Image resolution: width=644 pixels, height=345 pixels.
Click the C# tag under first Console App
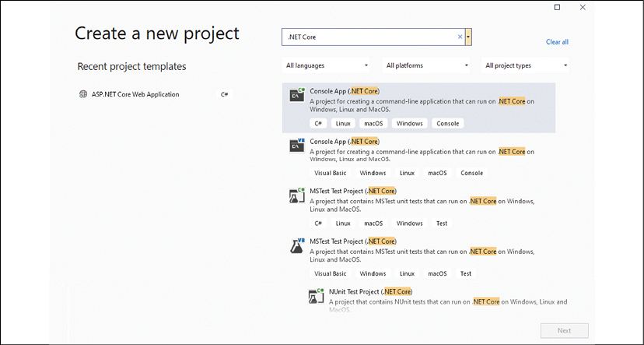coord(318,123)
